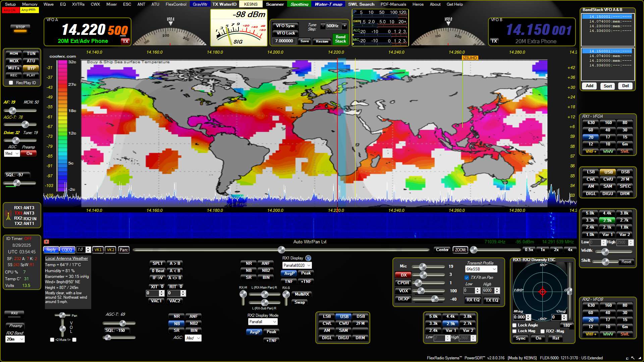Click the TX indicator box on VFO B
Screen dimensions: 644x362
tap(494, 41)
